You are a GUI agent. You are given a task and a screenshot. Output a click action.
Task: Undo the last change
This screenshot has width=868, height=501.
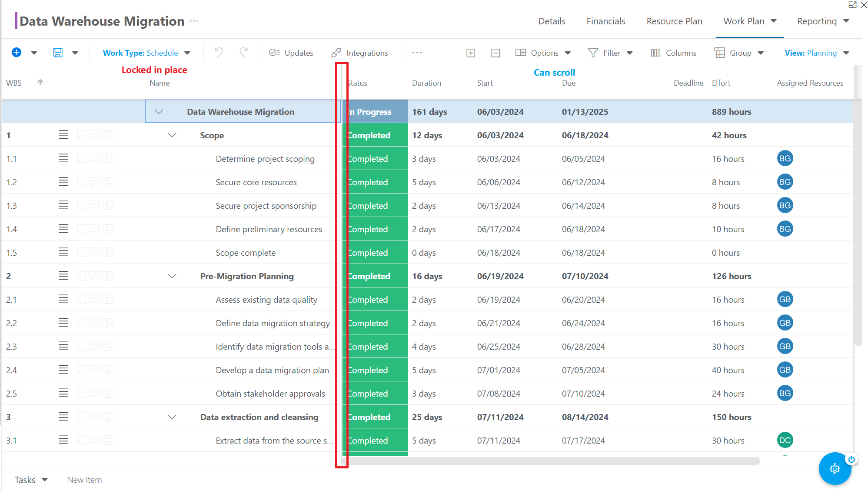(219, 53)
